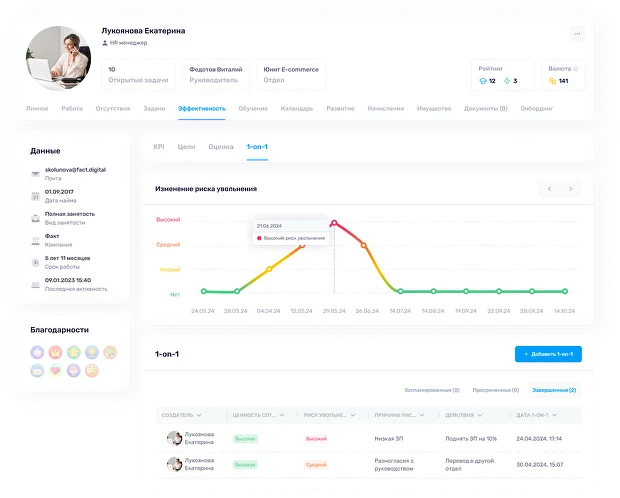Open the Развитие tab
Viewport: 620px width, 498px height.
click(340, 108)
